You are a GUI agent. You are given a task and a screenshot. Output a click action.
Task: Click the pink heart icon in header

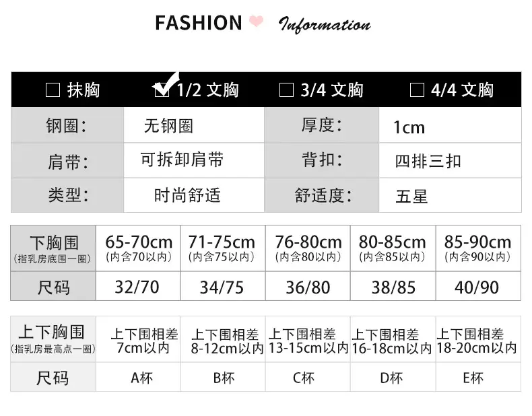pyautogui.click(x=256, y=21)
